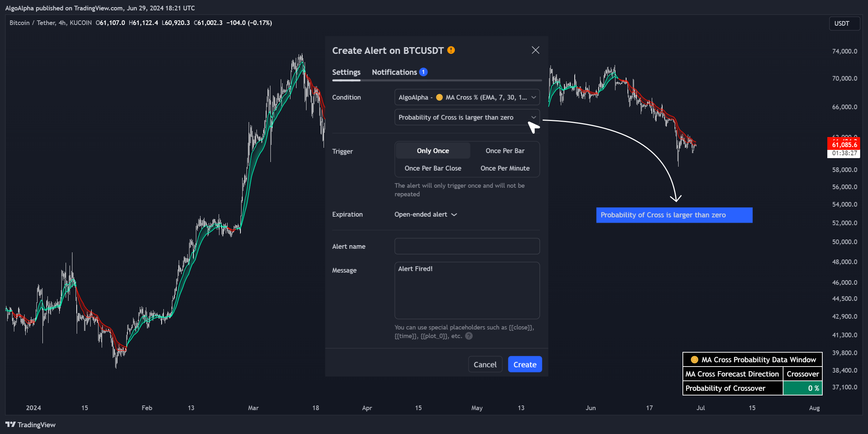Click the 01:38:27 bar countdown label
This screenshot has height=434, width=868.
point(844,153)
